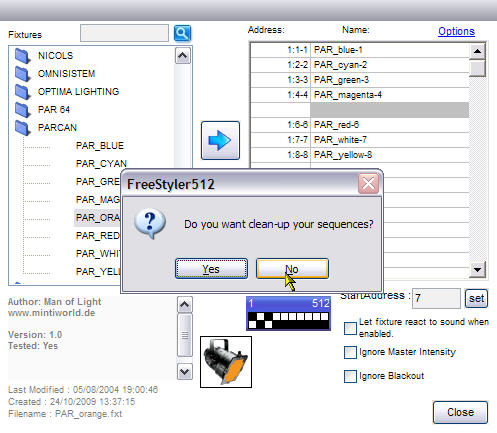497x433 pixels.
Task: Enable fixture react to sound checkbox
Action: click(350, 328)
